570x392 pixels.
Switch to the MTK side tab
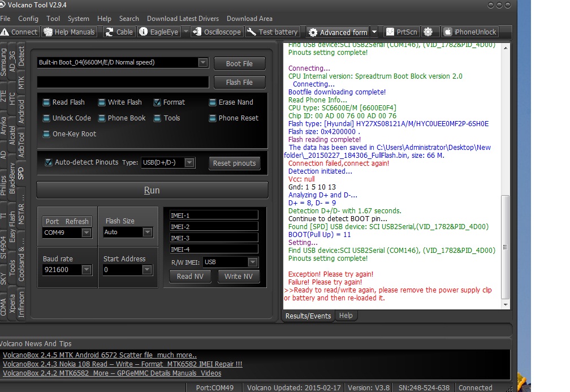point(21,83)
